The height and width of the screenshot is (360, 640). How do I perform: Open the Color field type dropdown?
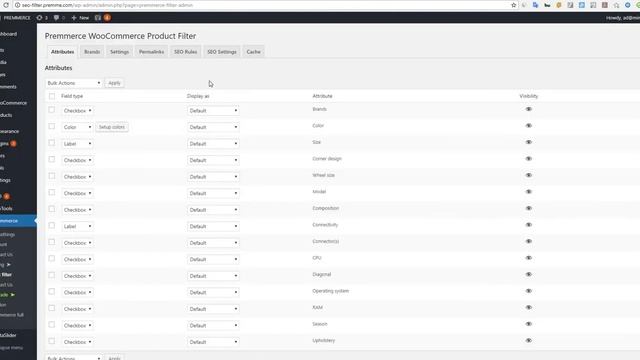tap(78, 127)
